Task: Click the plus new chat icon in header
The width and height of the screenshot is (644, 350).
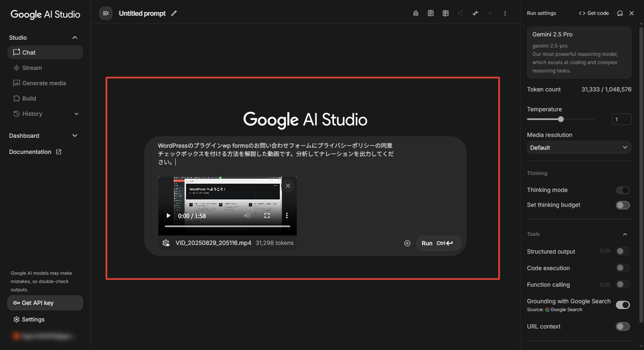Action: point(490,13)
